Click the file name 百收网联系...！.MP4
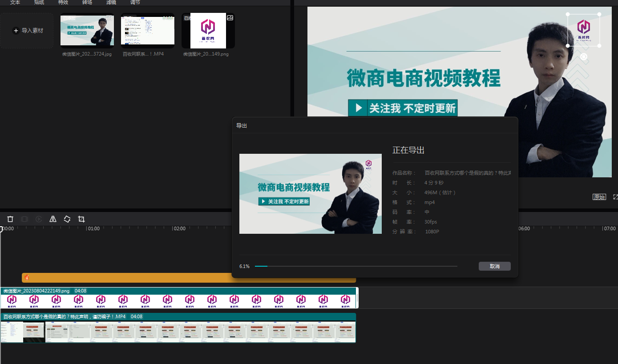Screen dimensions: 618x364 coord(143,54)
